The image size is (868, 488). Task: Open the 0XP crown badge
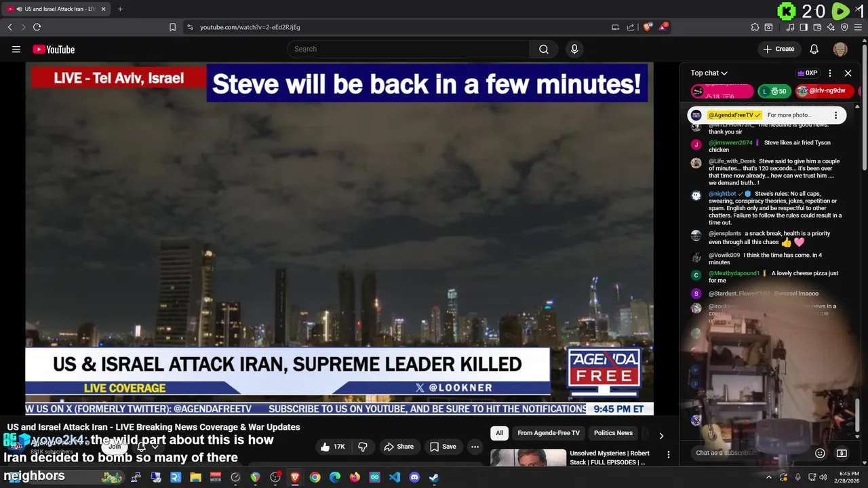[807, 73]
